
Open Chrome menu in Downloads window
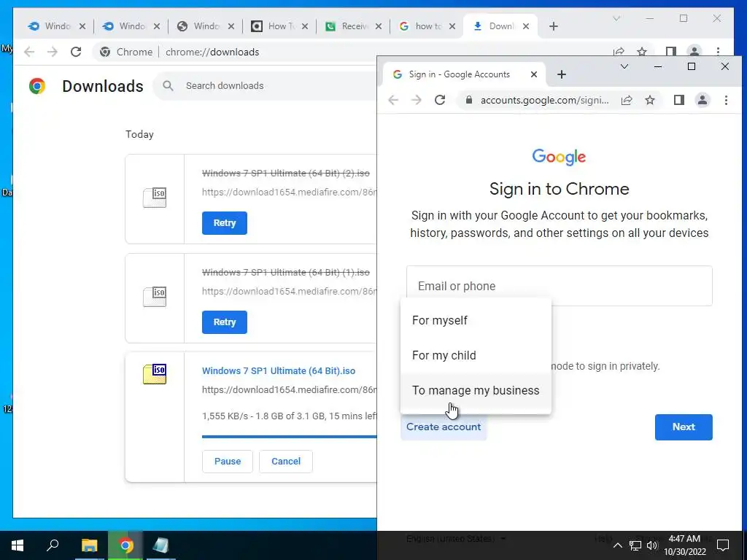pyautogui.click(x=718, y=52)
